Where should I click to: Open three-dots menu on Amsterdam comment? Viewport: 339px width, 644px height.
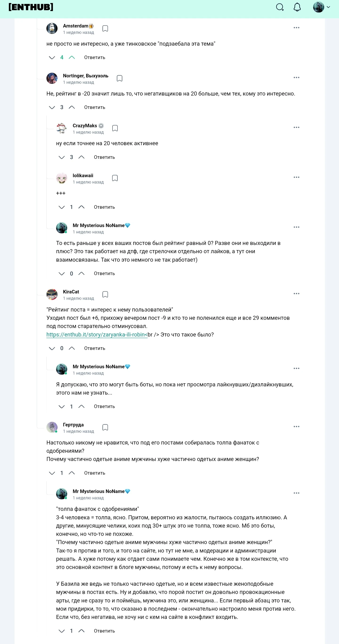296,28
